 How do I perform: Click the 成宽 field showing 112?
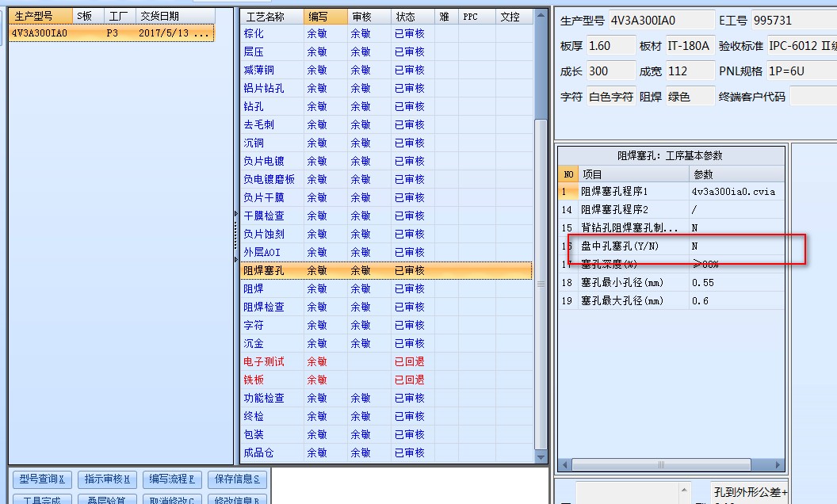point(690,71)
